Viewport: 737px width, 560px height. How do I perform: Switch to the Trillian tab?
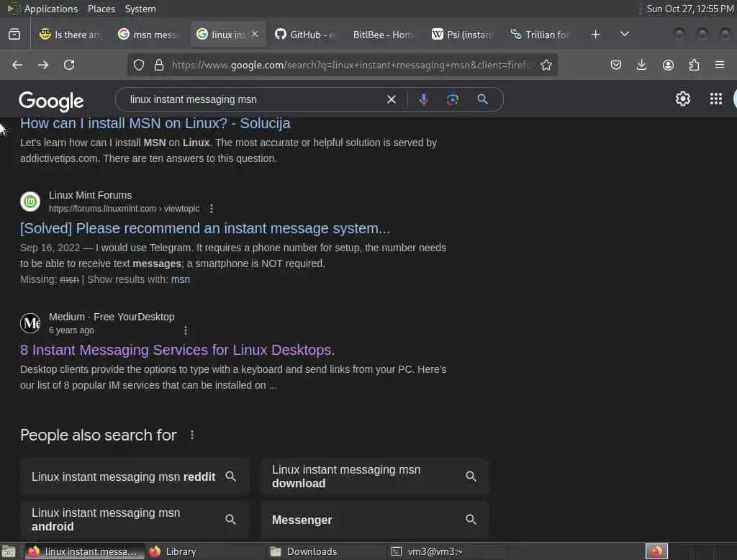click(541, 35)
